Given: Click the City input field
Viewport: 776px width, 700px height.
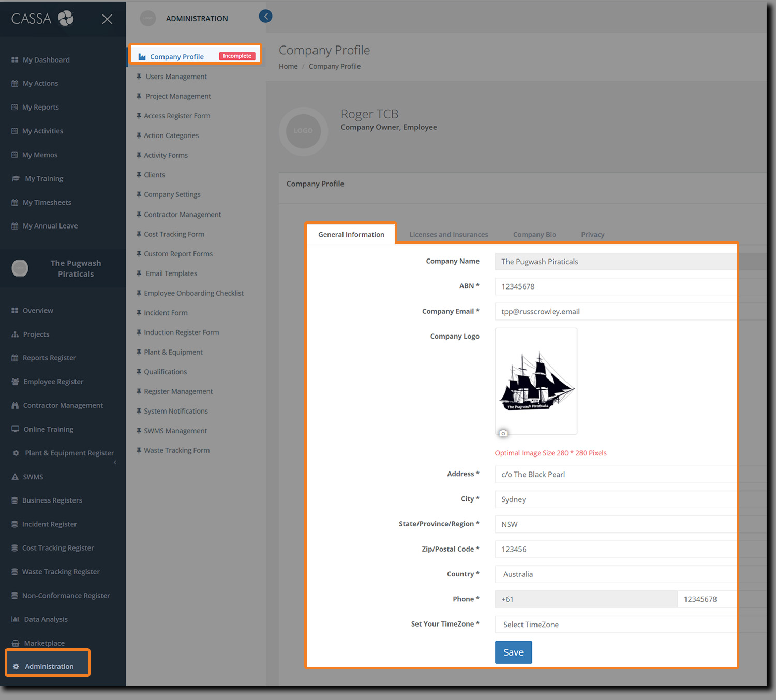Looking at the screenshot, I should [616, 499].
